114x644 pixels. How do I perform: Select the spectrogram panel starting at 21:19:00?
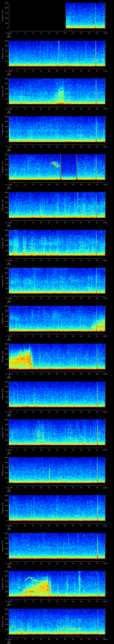point(57,394)
